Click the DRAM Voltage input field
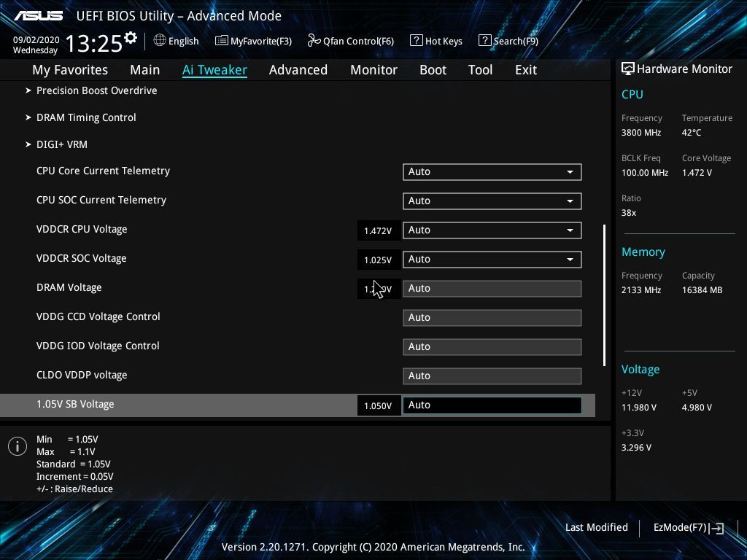 tap(492, 289)
